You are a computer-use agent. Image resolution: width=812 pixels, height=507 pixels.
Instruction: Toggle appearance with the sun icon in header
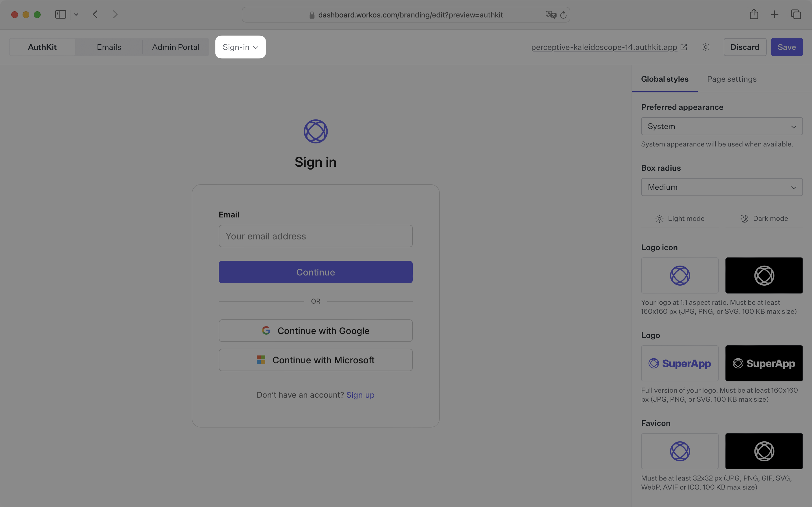coord(705,47)
